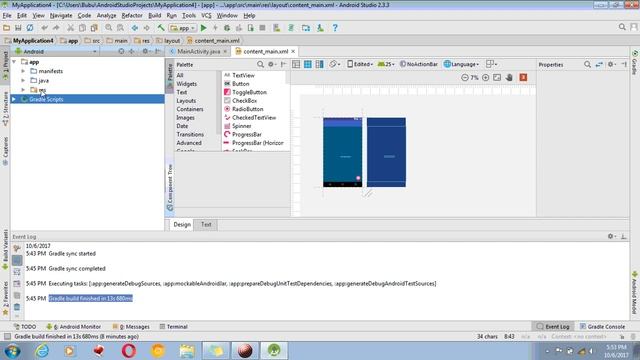Click the Synchronize toolbar icon

30,28
